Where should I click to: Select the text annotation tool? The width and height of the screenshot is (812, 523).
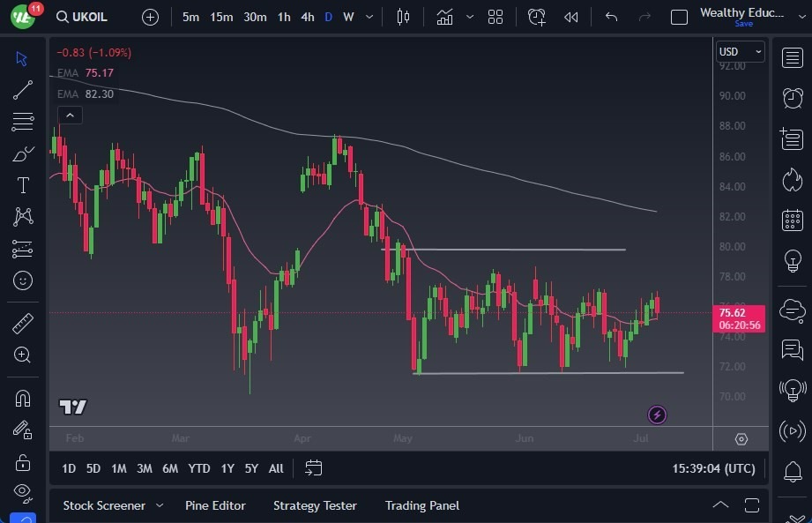pos(23,185)
